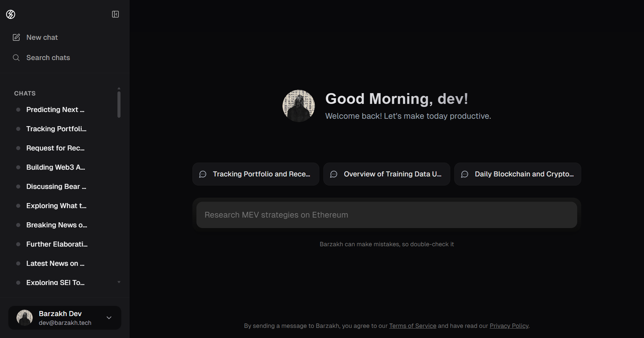The width and height of the screenshot is (644, 338).
Task: Open the Terms of Service link
Action: (x=412, y=326)
